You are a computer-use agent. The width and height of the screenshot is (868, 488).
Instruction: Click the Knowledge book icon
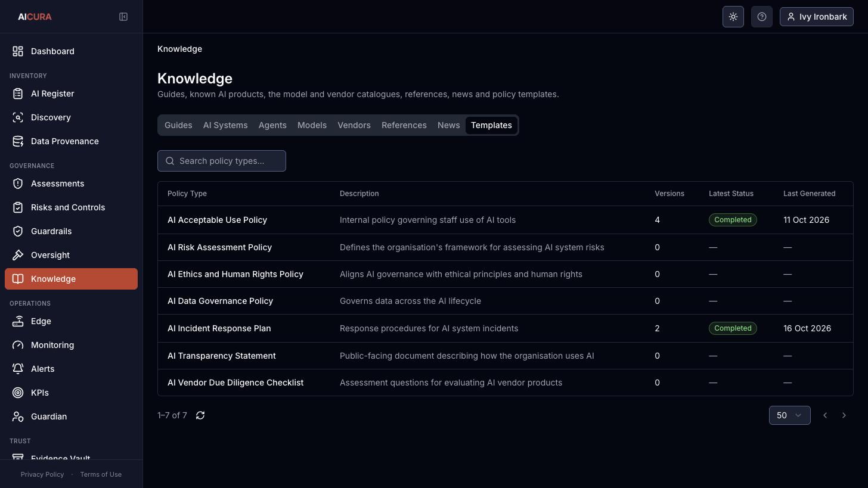click(18, 279)
